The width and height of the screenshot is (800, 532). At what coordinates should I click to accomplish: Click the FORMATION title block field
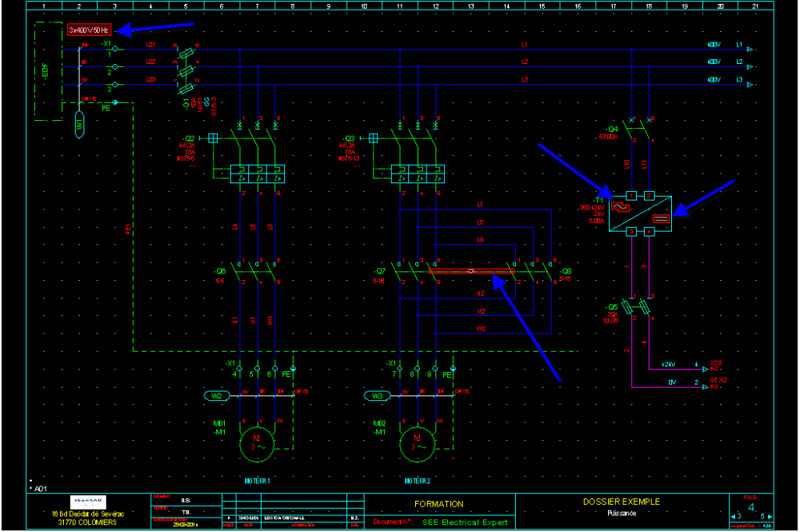tap(438, 504)
